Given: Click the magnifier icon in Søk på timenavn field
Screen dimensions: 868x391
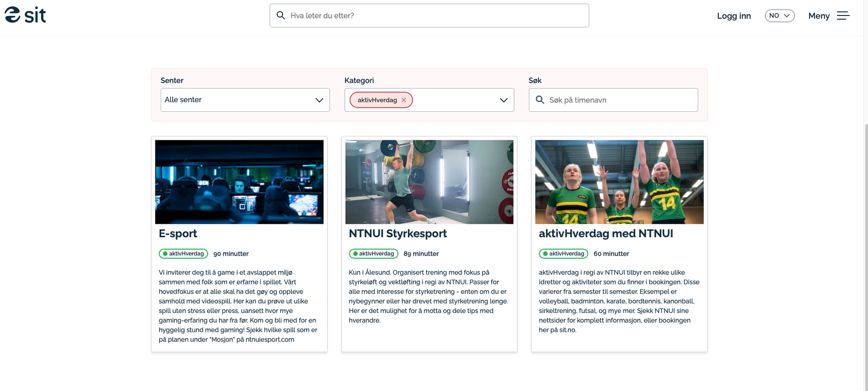Looking at the screenshot, I should 540,100.
